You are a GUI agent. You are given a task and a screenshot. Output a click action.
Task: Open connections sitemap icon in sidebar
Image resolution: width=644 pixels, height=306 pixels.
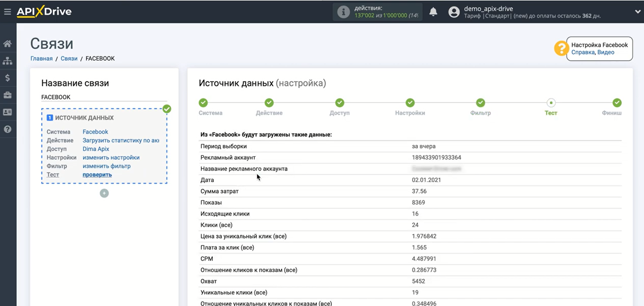(x=8, y=61)
